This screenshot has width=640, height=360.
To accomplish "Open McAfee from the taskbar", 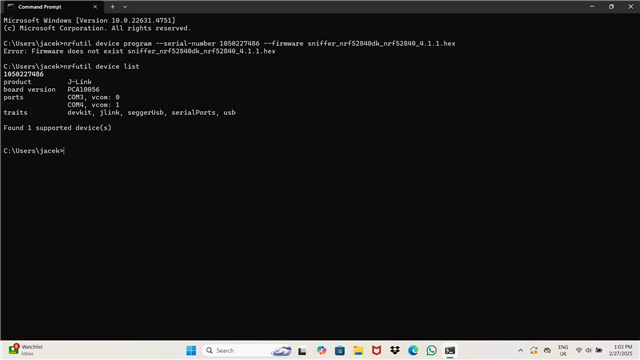I will click(376, 350).
